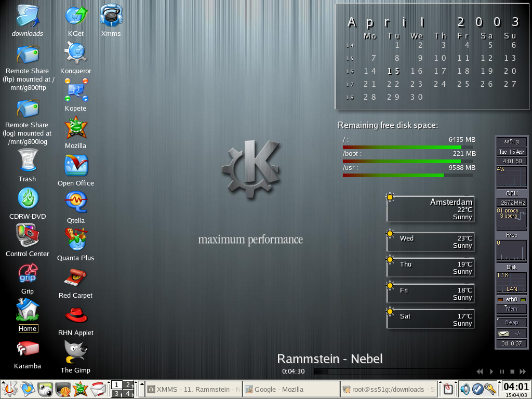This screenshot has width=532, height=399.
Task: Click the song progress bar next to 0:04:30
Action: point(392,371)
